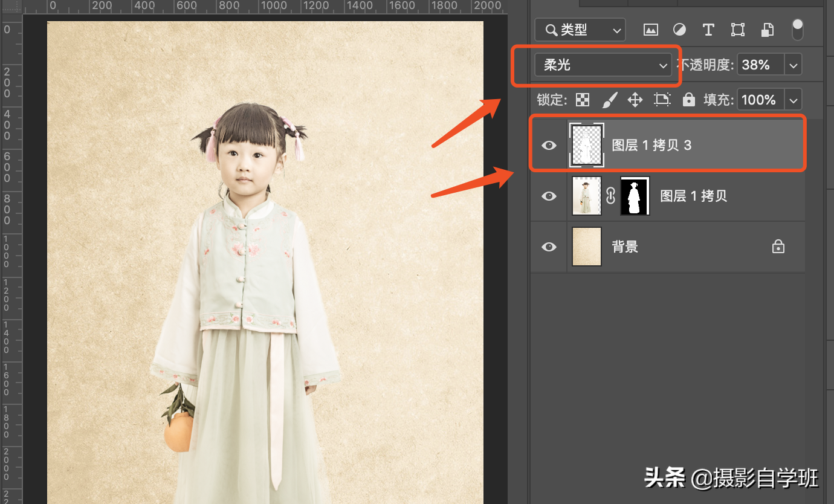The height and width of the screenshot is (504, 834).
Task: Select the layer mask thumbnail of 图层 1 拷贝
Action: click(x=635, y=196)
